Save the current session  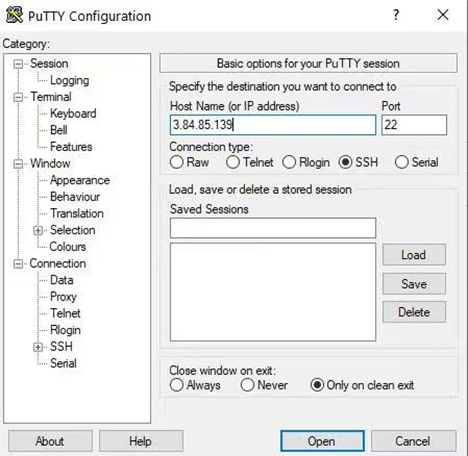pos(414,284)
